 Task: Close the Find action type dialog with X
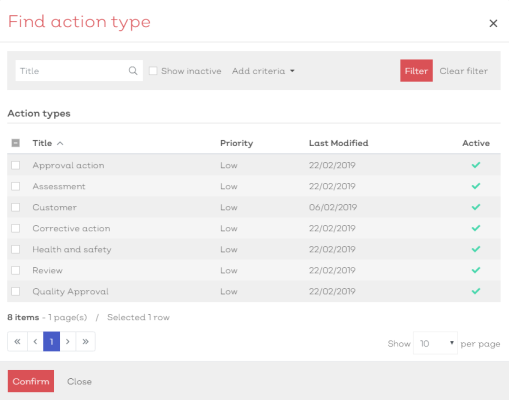(x=493, y=23)
